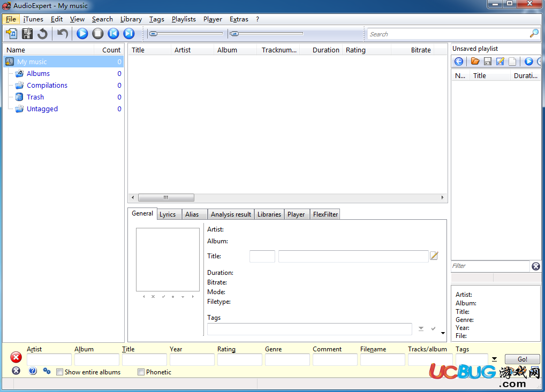Click the Genre search filter field
The image size is (545, 392).
287,360
